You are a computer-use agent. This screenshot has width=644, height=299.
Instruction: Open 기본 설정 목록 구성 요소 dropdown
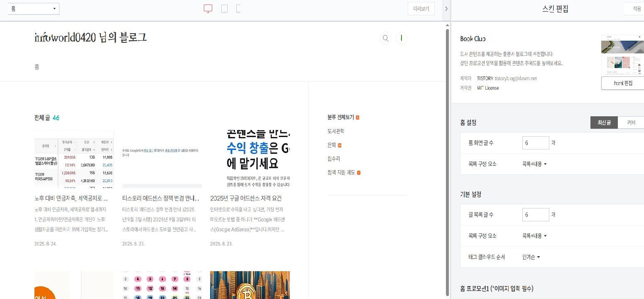click(x=534, y=236)
